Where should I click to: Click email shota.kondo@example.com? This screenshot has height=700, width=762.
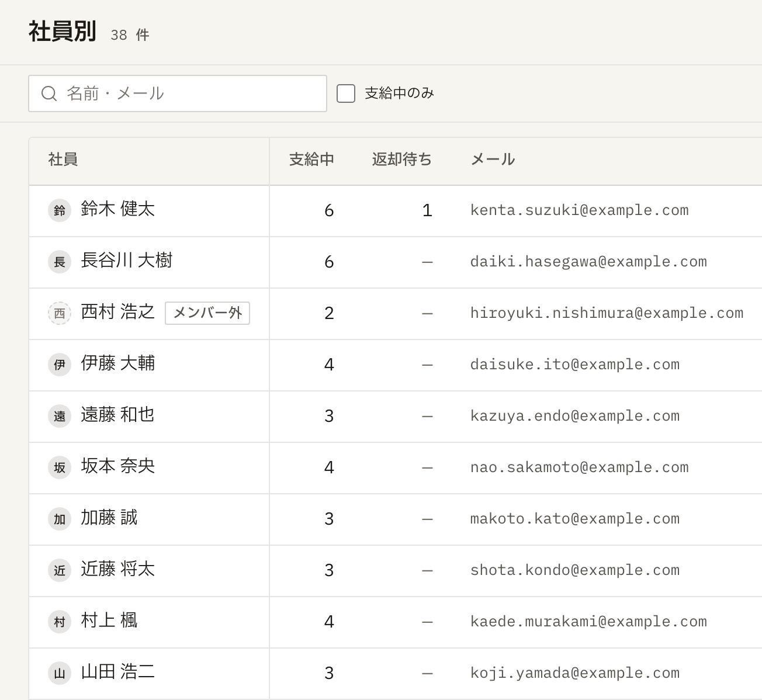575,570
